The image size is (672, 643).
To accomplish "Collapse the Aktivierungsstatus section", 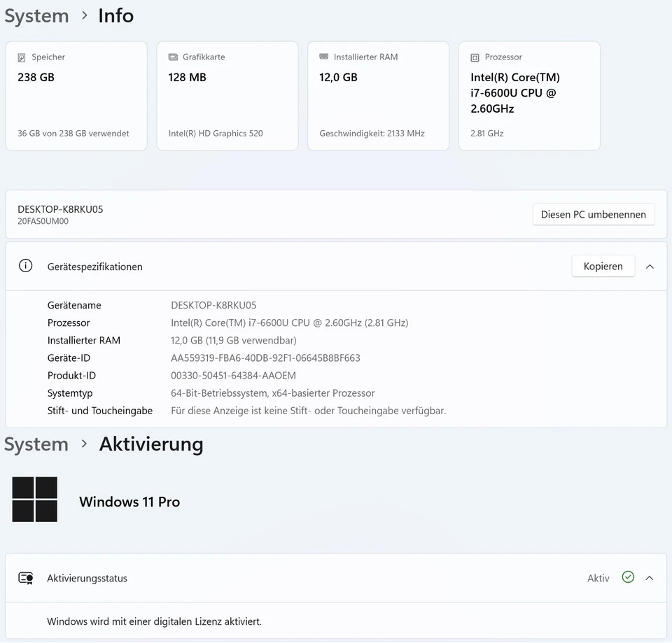I will pos(650,578).
